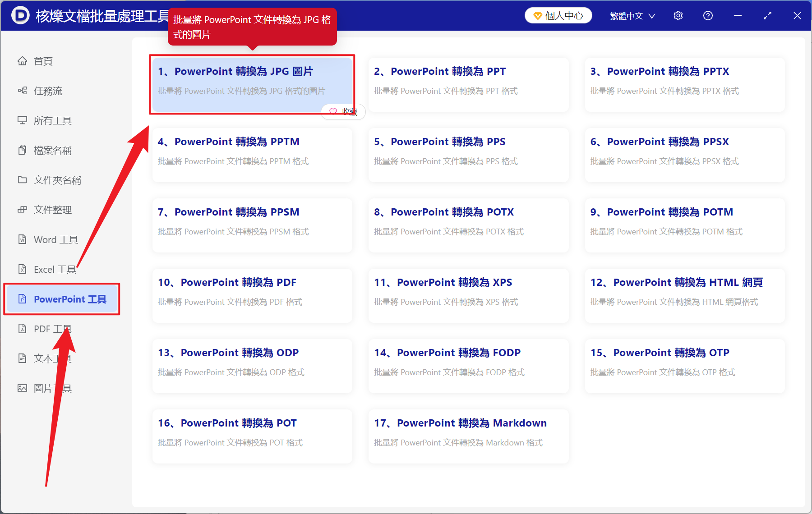Minimize the application window
Screen dimensions: 812x514
(x=738, y=16)
